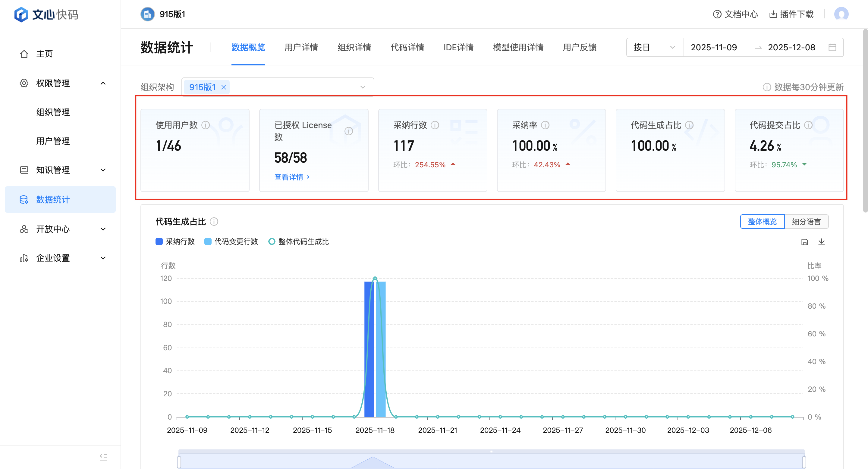Click info icon beside 采纳行数
The image size is (868, 469).
(x=435, y=125)
